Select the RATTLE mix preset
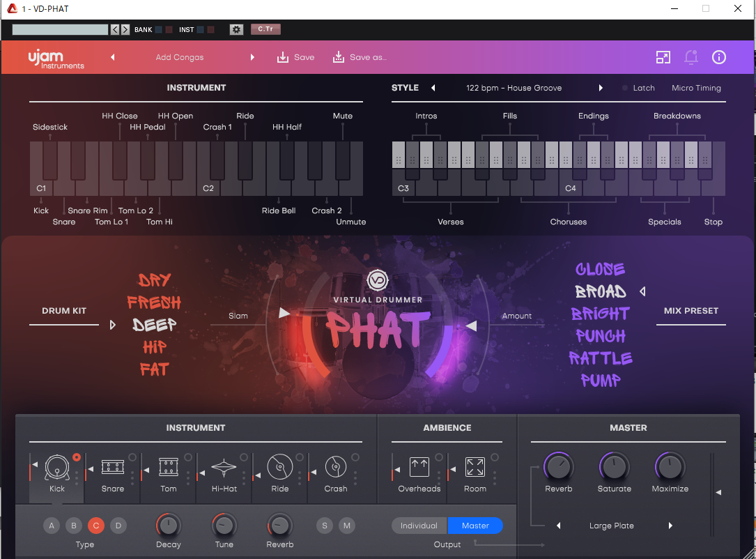 pyautogui.click(x=600, y=358)
